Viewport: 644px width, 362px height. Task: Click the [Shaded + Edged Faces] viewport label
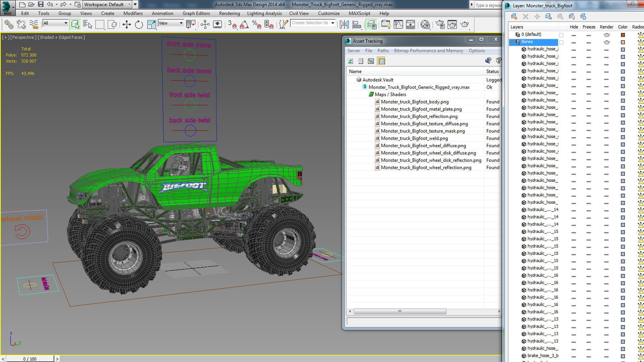pyautogui.click(x=61, y=37)
